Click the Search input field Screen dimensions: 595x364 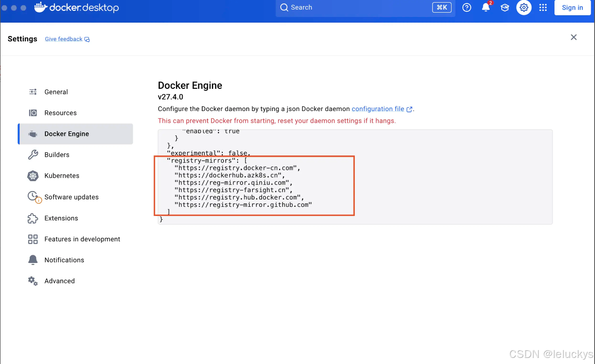tap(365, 7)
